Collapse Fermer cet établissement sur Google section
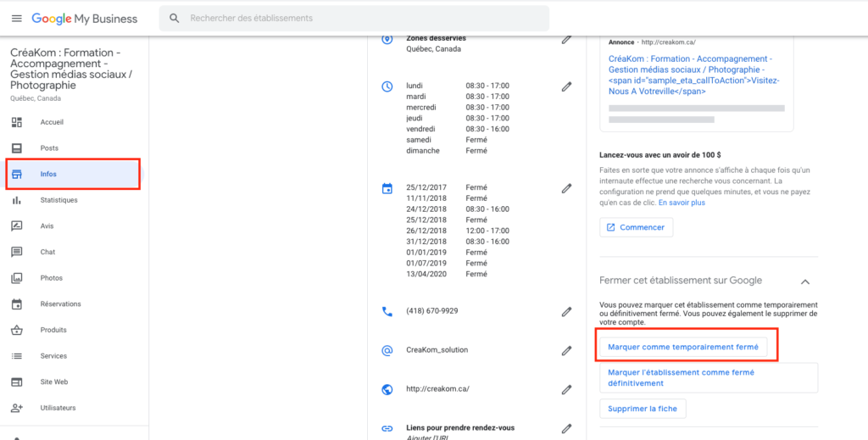The height and width of the screenshot is (440, 868). (805, 281)
